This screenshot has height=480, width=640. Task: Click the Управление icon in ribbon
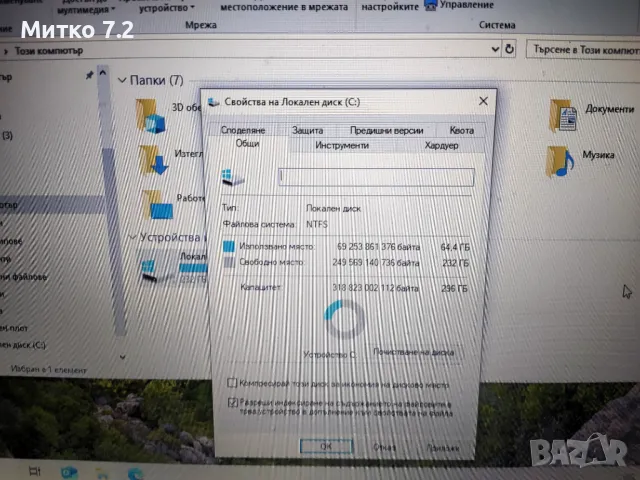pos(430,5)
